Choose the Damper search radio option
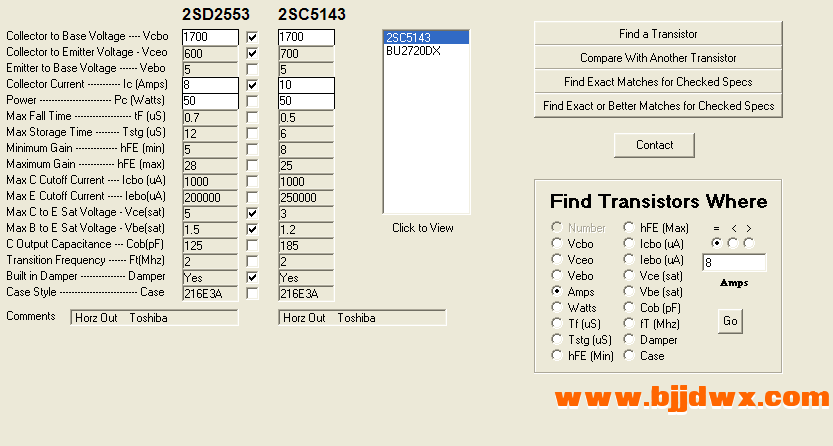 coord(629,340)
